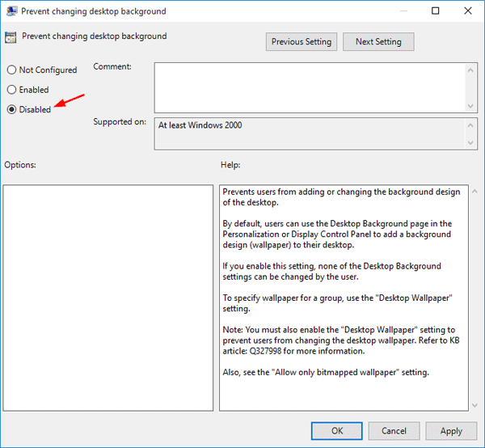Choose the Enabled option
This screenshot has height=448, width=485.
pyautogui.click(x=11, y=90)
